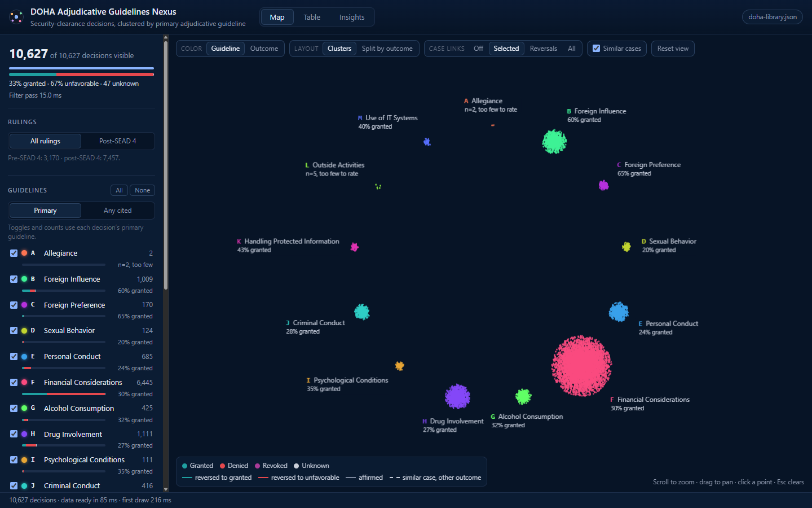Toggle the Drug Involvement guideline checkbox
Image resolution: width=812 pixels, height=508 pixels.
click(14, 434)
